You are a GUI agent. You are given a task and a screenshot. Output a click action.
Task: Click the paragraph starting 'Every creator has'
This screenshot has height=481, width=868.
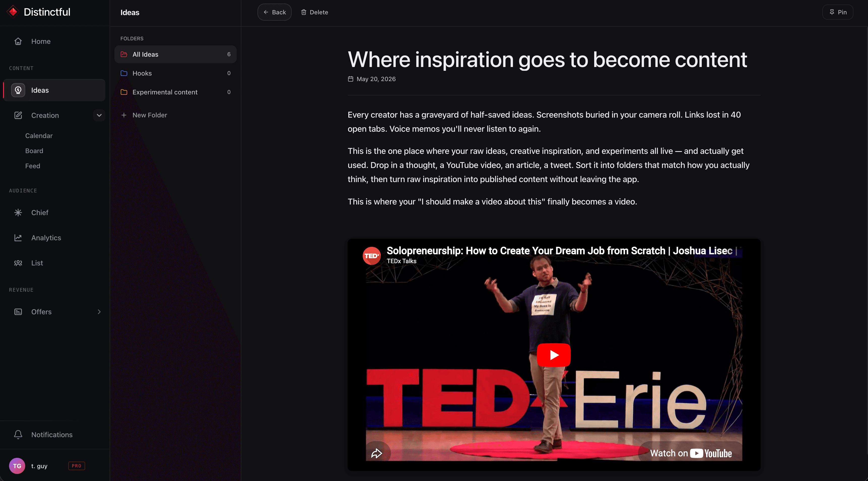pyautogui.click(x=544, y=122)
